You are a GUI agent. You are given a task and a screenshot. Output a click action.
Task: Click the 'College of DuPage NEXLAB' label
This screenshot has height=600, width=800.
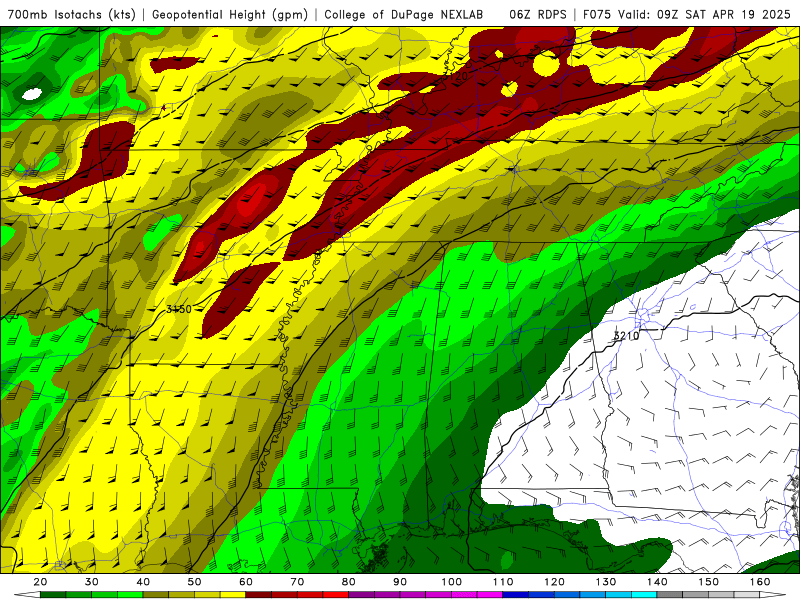(x=403, y=14)
